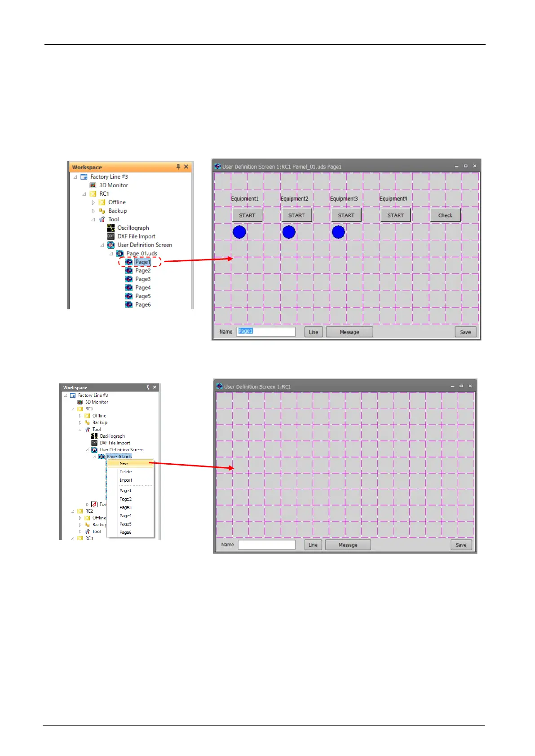Expand the Backup node in orange-header Workspace
The image size is (535, 756).
coord(93,211)
